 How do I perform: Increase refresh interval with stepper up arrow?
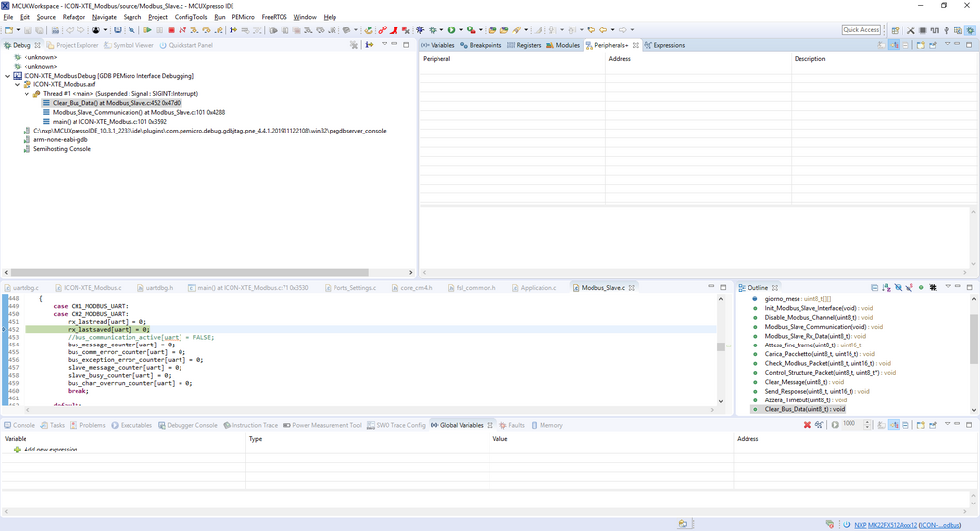point(867,422)
